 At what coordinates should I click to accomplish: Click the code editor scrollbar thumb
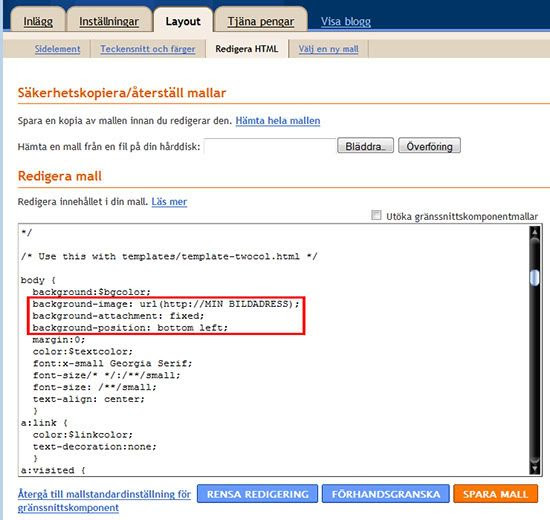(x=535, y=278)
